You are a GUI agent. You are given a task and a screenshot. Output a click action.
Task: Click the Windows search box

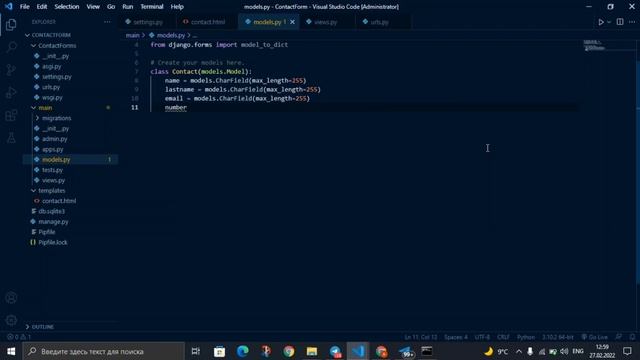pos(104,351)
